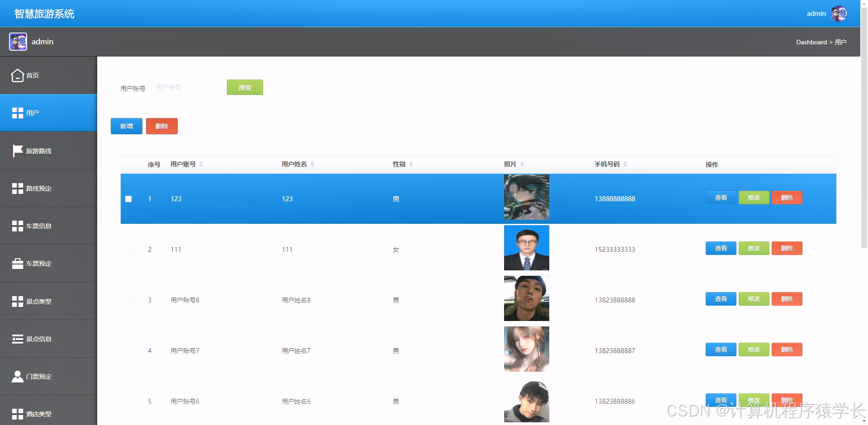
Task: Sort by 用户姓名 column arrows
Action: click(312, 164)
